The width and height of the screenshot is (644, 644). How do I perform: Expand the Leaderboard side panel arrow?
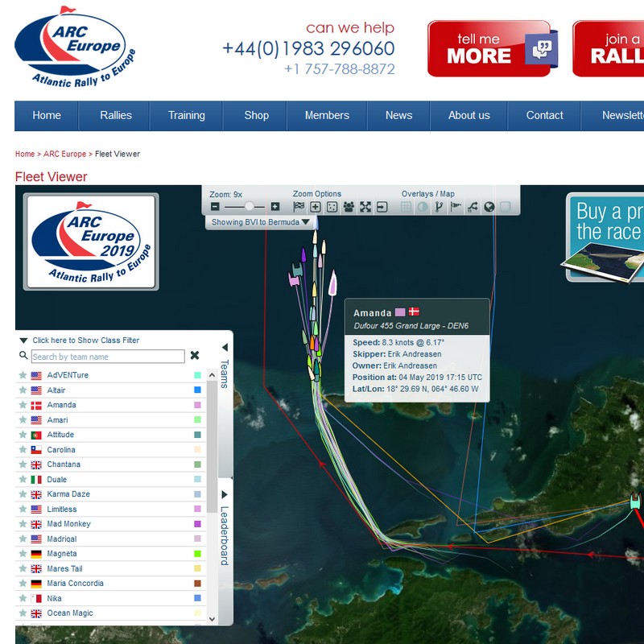tap(225, 494)
